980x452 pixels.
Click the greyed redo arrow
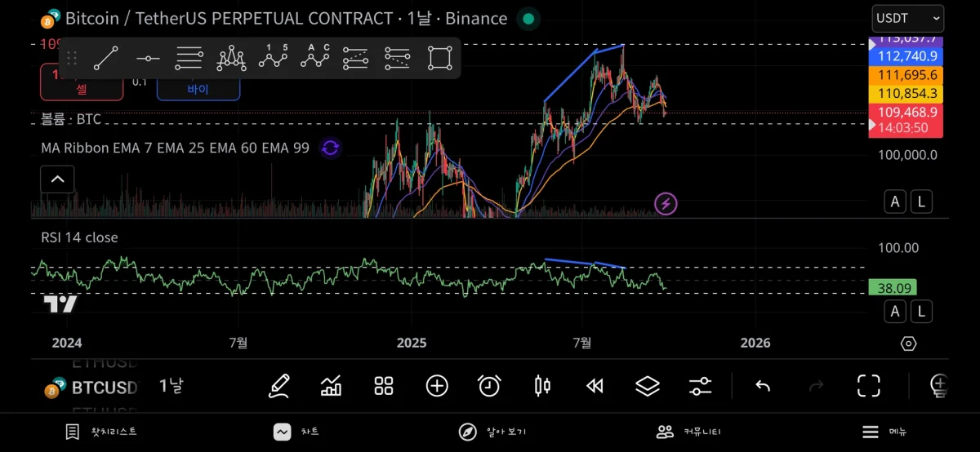pos(816,386)
